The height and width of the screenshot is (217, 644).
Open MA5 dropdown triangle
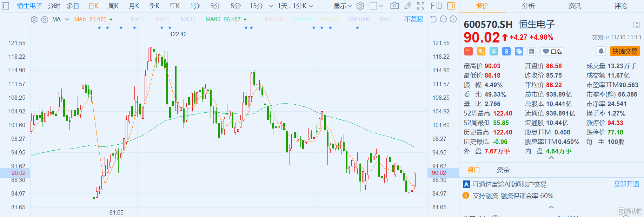point(111,20)
